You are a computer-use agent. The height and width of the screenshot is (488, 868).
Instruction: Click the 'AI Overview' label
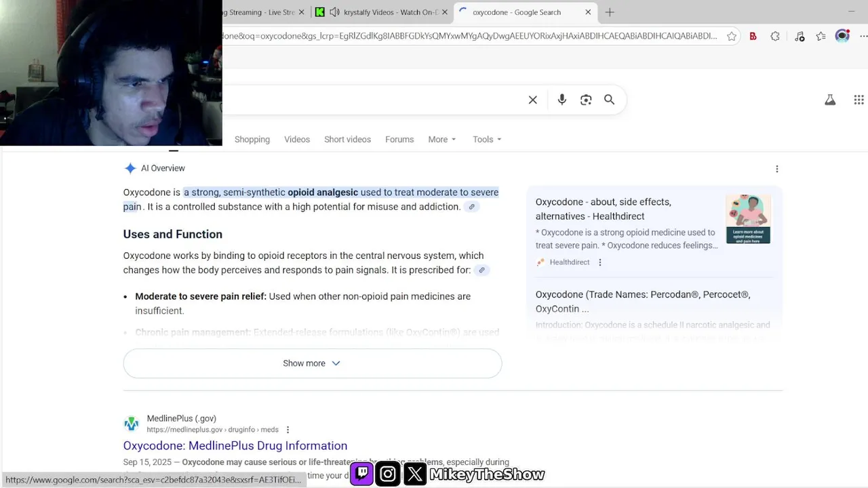[x=163, y=168]
